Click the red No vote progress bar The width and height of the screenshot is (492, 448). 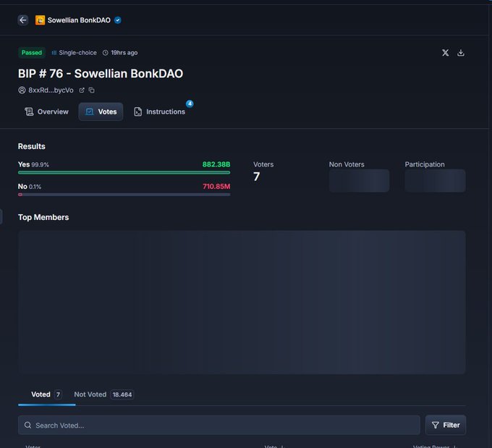pyautogui.click(x=124, y=195)
